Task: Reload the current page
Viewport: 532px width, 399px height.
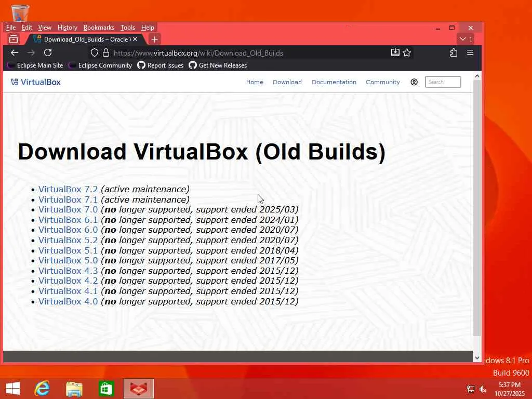Action: pyautogui.click(x=48, y=52)
